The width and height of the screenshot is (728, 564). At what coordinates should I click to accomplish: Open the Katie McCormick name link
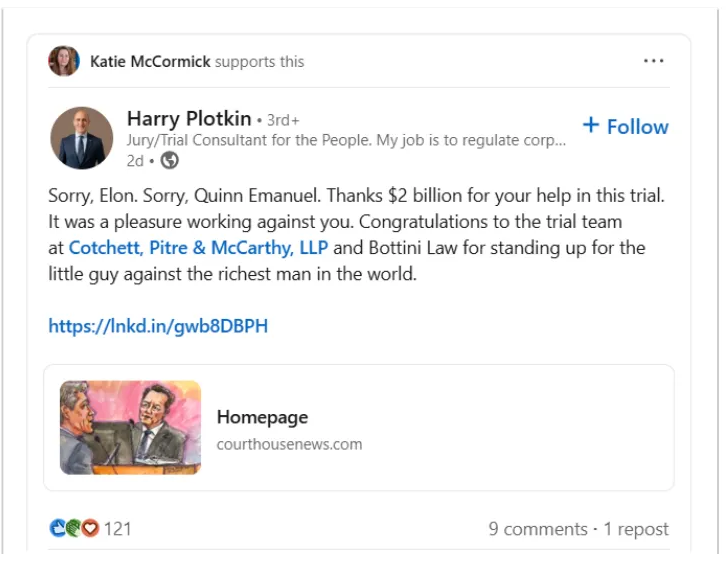pyautogui.click(x=150, y=61)
